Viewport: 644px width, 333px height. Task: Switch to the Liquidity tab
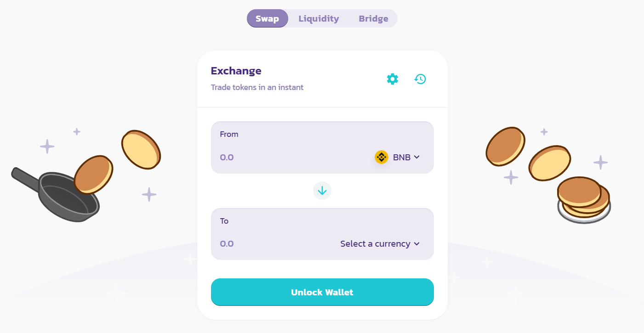point(319,19)
